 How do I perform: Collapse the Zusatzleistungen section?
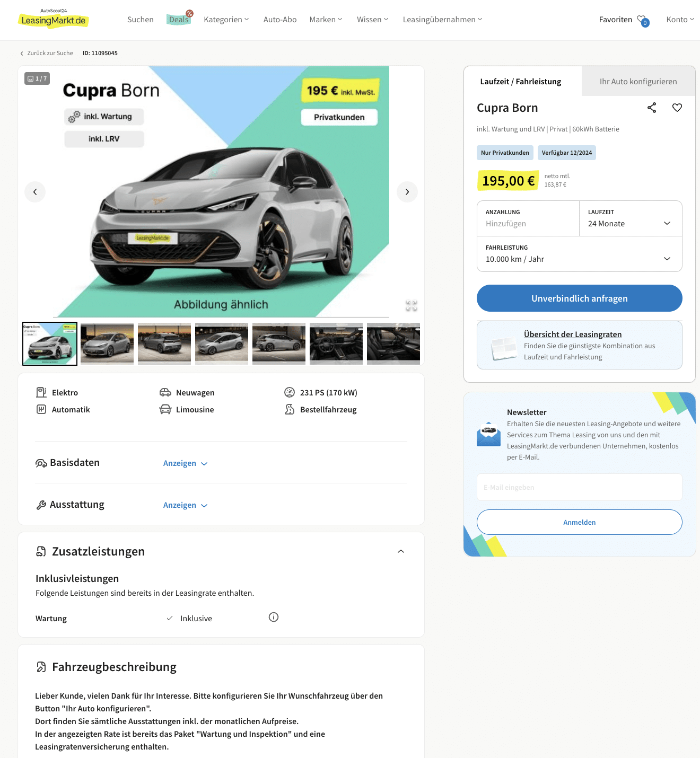[x=401, y=551]
